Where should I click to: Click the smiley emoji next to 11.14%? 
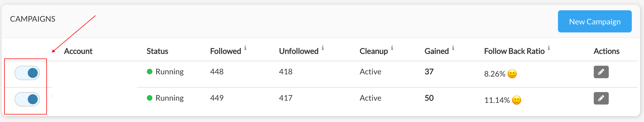(517, 100)
